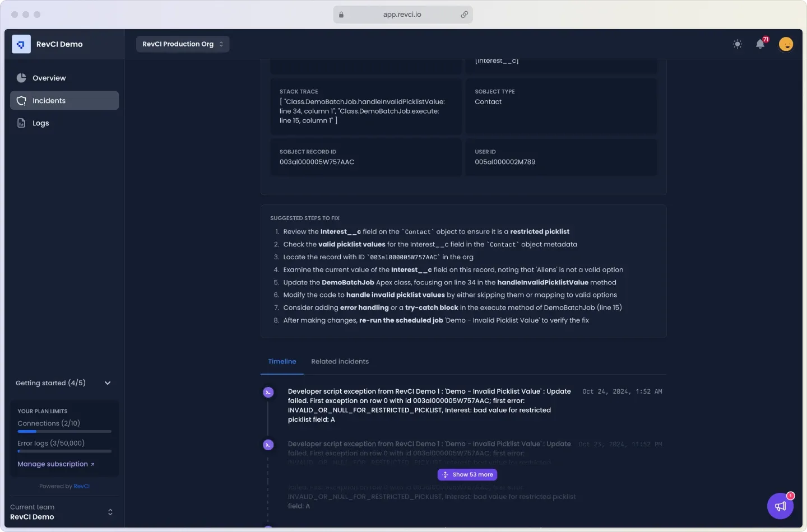Click the Show 53 more button
This screenshot has width=807, height=532.
click(x=467, y=475)
